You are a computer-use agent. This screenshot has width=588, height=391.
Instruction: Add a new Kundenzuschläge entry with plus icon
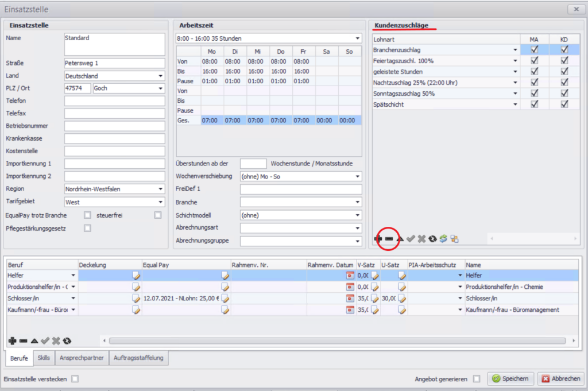[x=378, y=239]
